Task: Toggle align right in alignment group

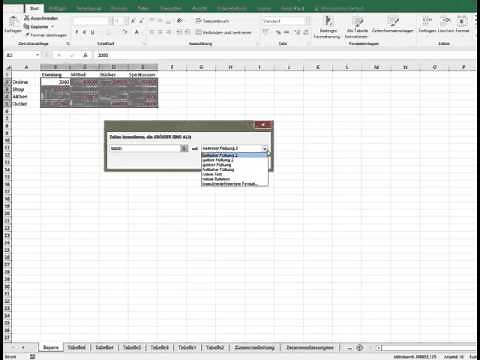Action: (x=168, y=32)
